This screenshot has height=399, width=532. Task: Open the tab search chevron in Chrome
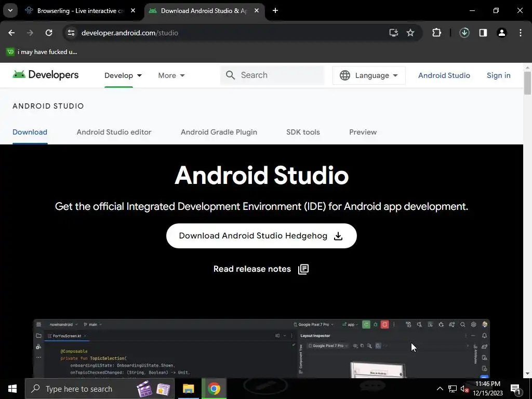[x=10, y=10]
